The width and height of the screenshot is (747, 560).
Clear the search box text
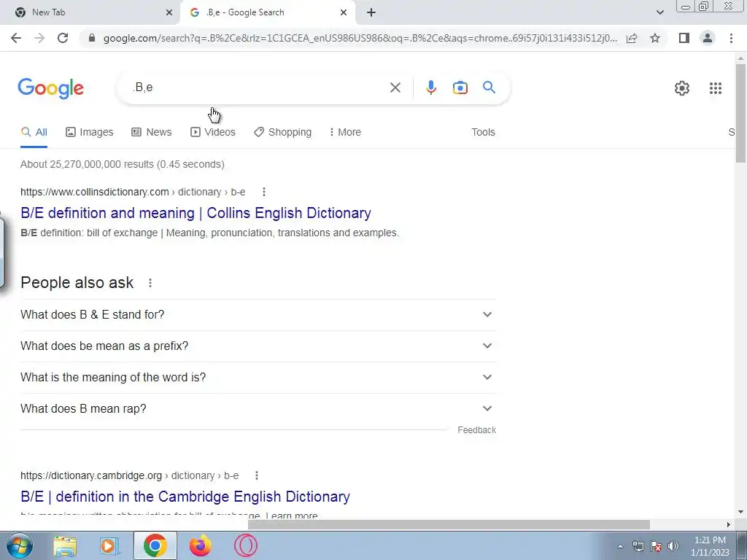395,87
